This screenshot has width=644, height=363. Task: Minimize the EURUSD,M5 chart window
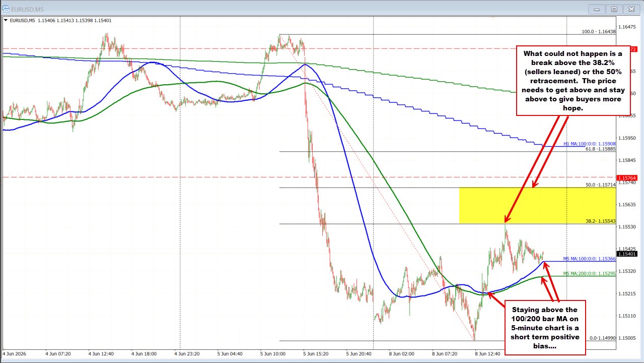click(597, 9)
